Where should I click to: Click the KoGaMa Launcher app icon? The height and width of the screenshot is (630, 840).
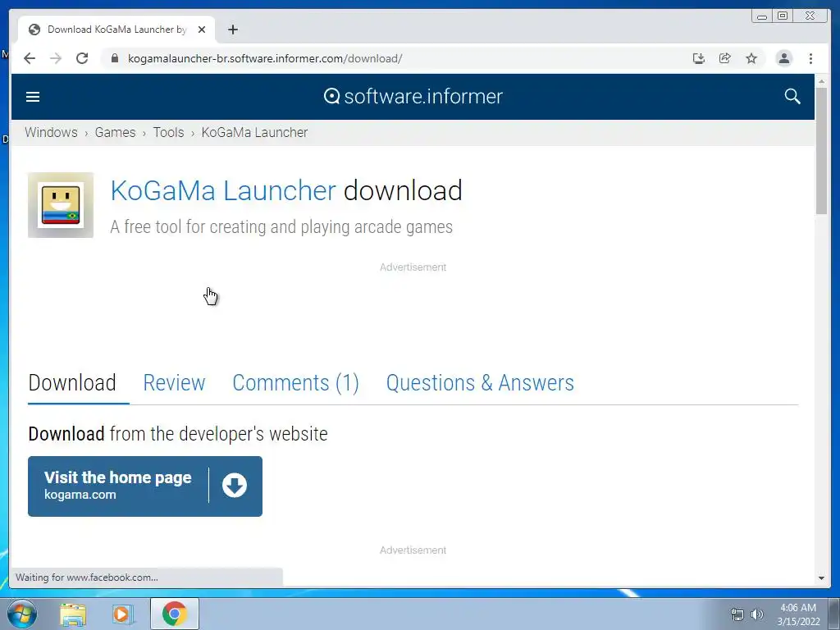pyautogui.click(x=61, y=205)
